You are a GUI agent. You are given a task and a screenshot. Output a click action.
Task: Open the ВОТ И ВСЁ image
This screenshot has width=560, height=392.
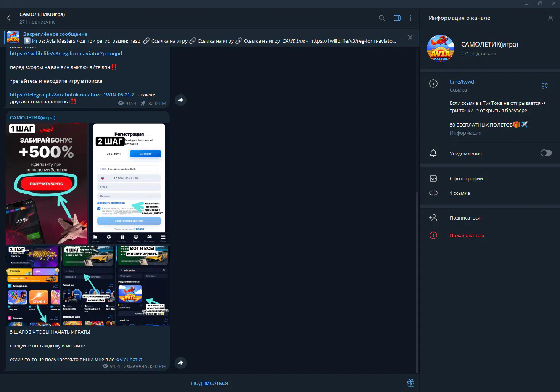click(x=143, y=286)
